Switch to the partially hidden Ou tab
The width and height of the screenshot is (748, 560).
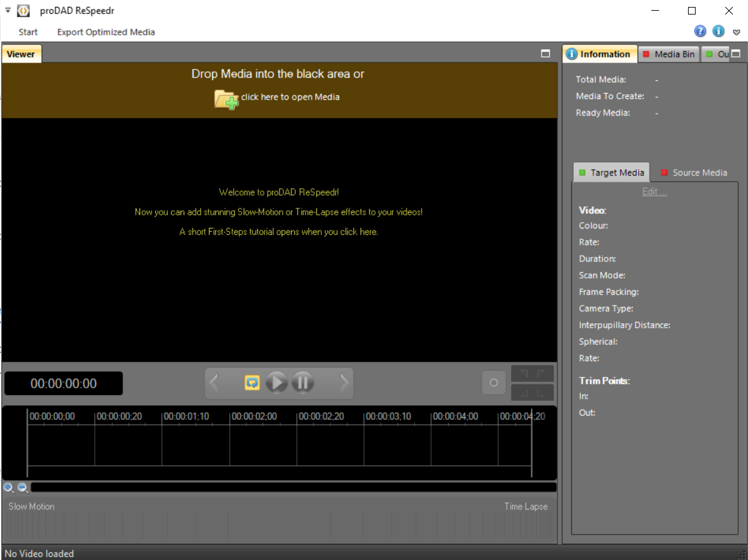716,54
